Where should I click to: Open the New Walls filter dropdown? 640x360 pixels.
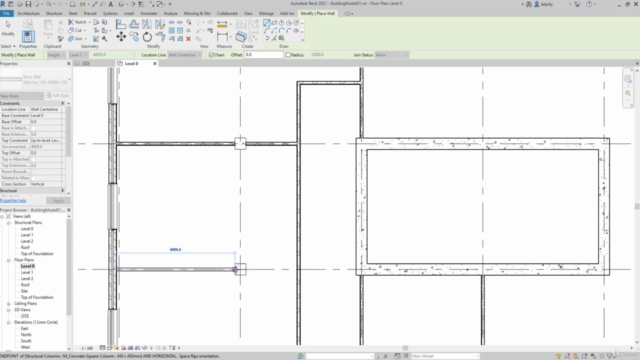pos(22,96)
